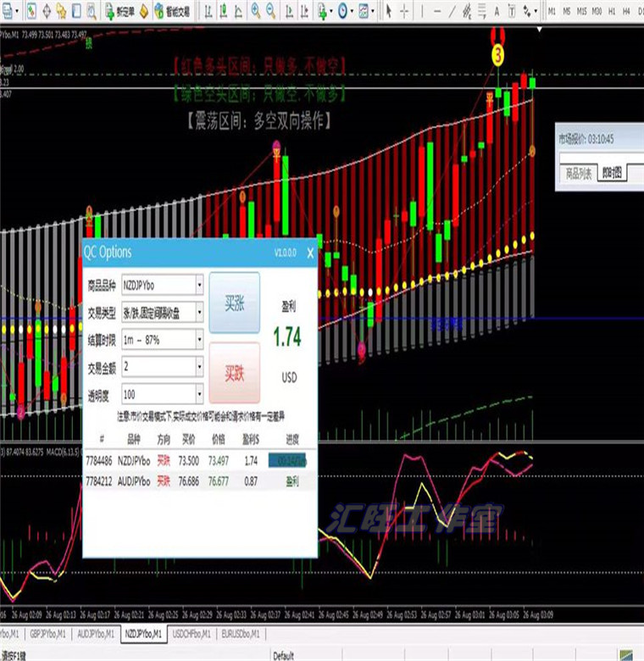Switch timeframe to M5
Image resolution: width=644 pixels, height=661 pixels.
(566, 12)
